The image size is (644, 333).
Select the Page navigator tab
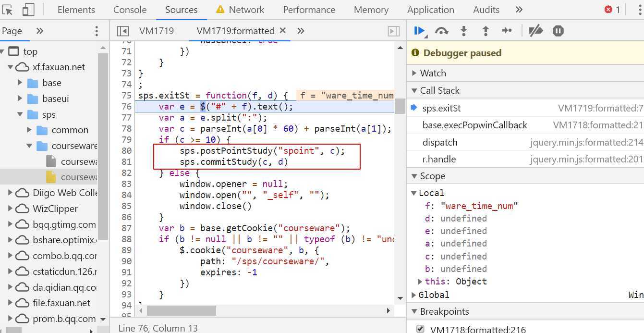pyautogui.click(x=12, y=31)
